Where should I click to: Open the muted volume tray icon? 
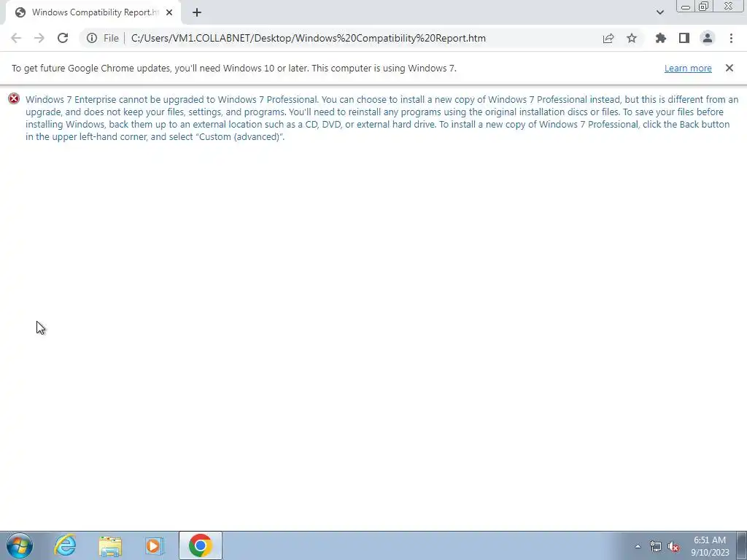(673, 546)
